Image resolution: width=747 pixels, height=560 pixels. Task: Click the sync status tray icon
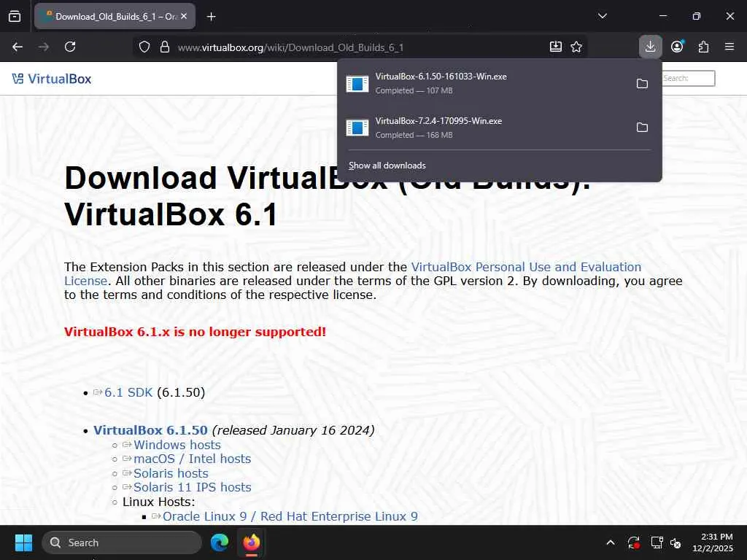point(634,542)
